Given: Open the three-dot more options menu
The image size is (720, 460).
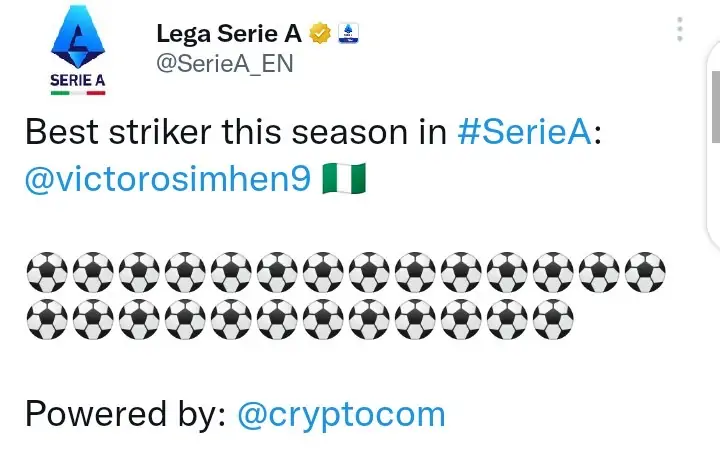Looking at the screenshot, I should (680, 29).
